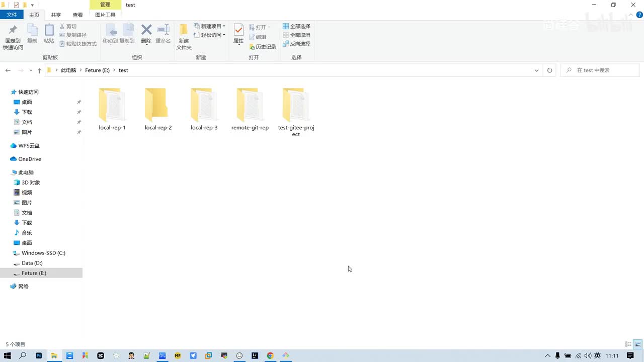Screen dimensions: 644x362
Task: Click the 复制路径 button
Action: tap(73, 35)
